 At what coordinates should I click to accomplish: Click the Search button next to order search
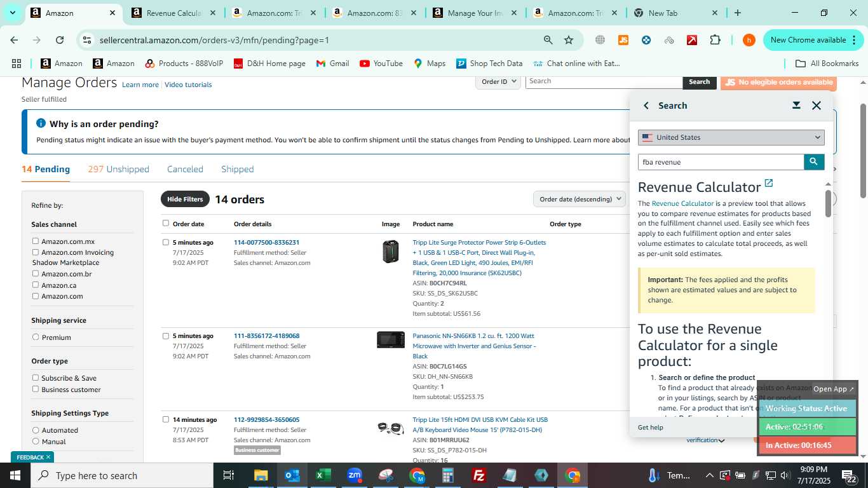pyautogui.click(x=699, y=81)
